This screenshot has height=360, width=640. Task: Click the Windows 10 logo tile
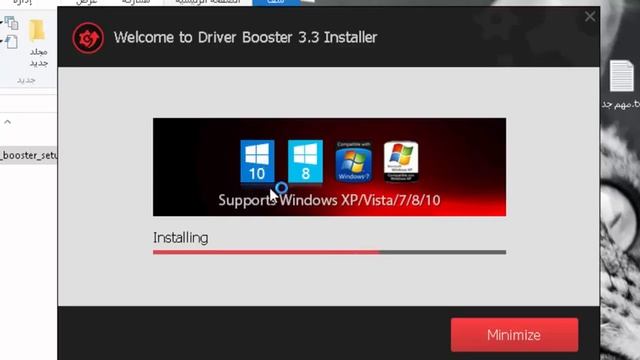point(257,161)
